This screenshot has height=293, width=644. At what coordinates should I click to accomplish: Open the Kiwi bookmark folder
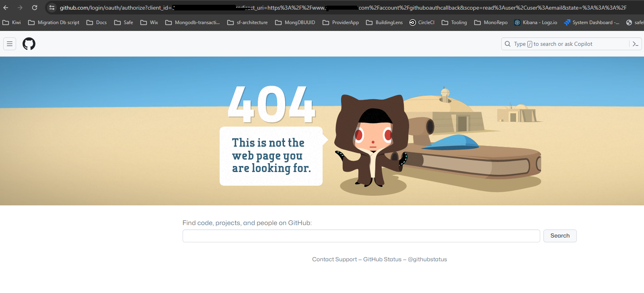point(12,23)
